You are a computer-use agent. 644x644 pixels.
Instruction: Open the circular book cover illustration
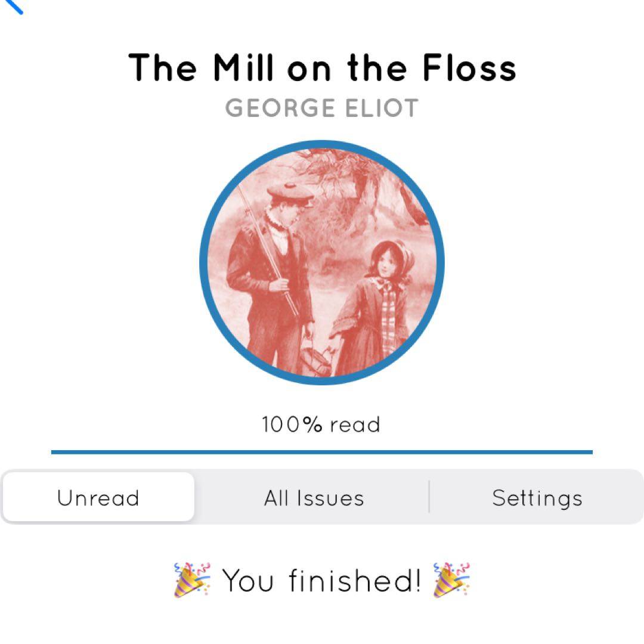(321, 263)
